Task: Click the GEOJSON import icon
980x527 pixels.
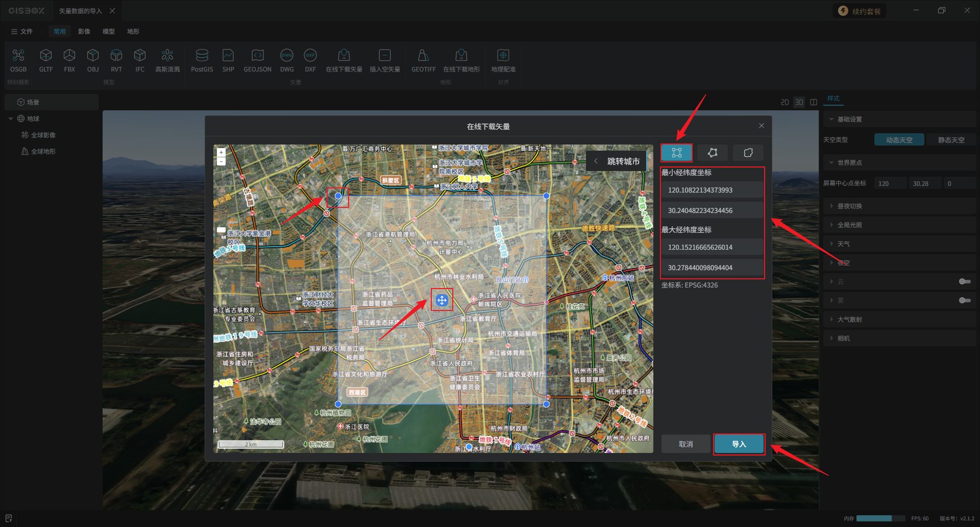Action: pos(257,60)
